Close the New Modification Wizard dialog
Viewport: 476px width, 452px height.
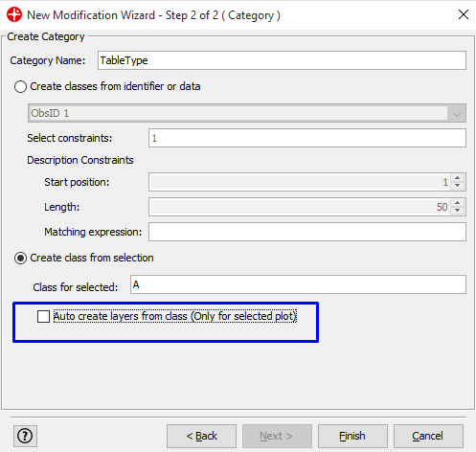[x=464, y=14]
